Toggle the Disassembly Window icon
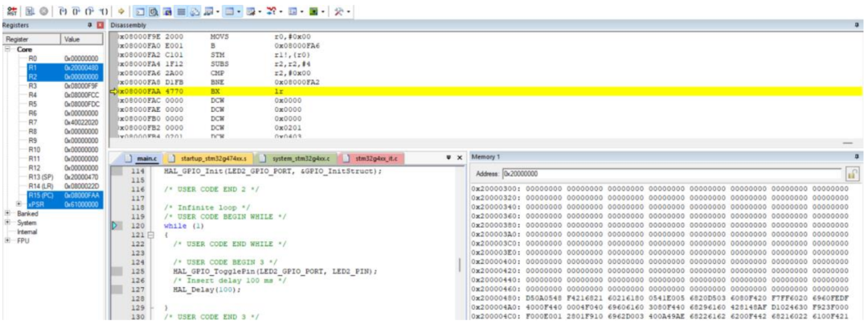This screenshot has width=868, height=321. (x=154, y=10)
